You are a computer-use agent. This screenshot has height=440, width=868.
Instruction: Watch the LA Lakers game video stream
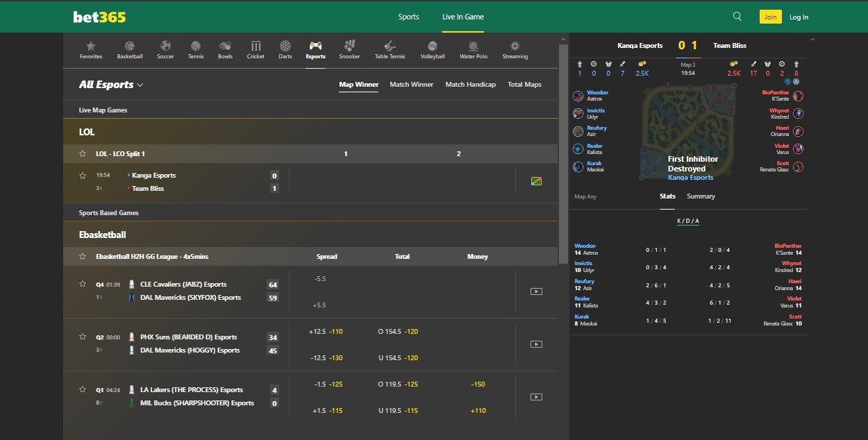(535, 397)
